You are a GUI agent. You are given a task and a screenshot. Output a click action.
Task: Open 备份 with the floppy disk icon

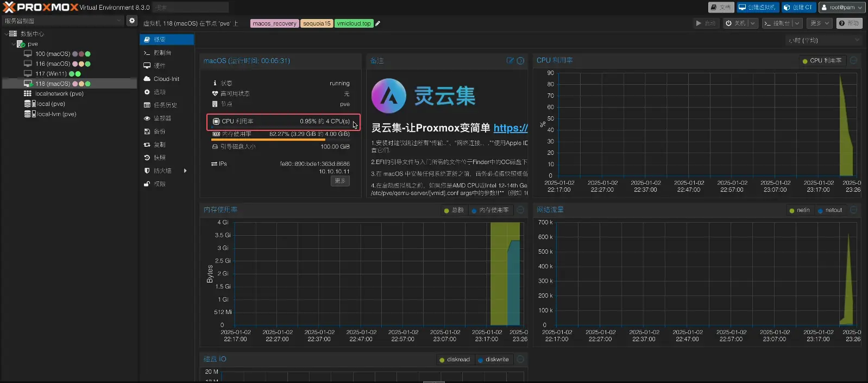coord(167,131)
